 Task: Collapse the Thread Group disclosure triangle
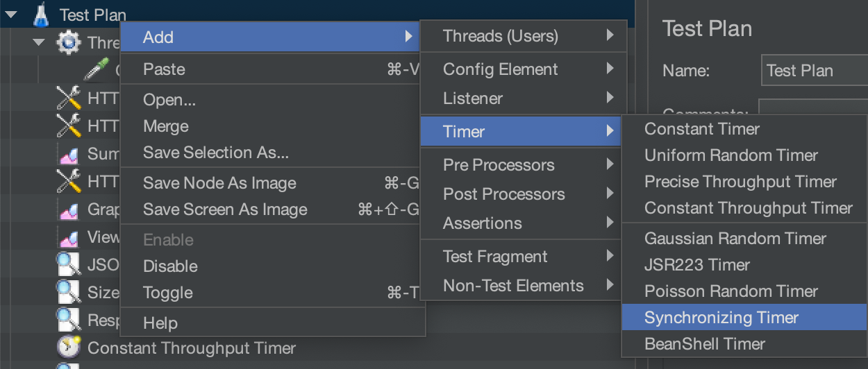(x=39, y=43)
